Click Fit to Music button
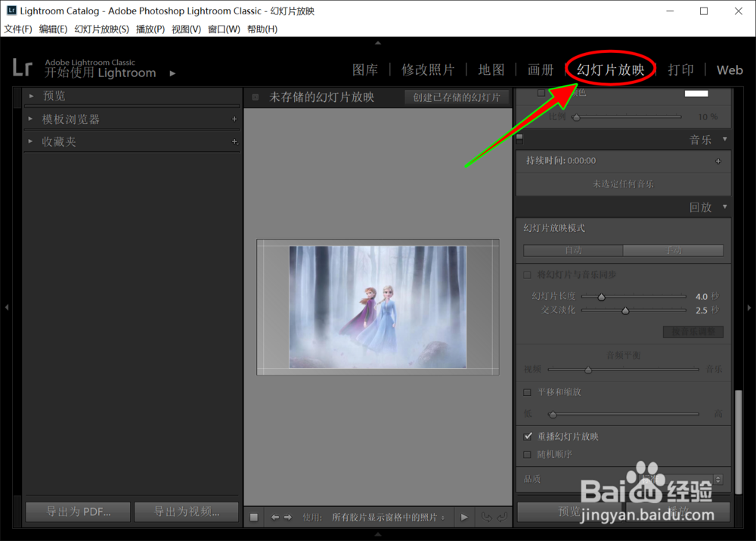The image size is (756, 541). 693,332
